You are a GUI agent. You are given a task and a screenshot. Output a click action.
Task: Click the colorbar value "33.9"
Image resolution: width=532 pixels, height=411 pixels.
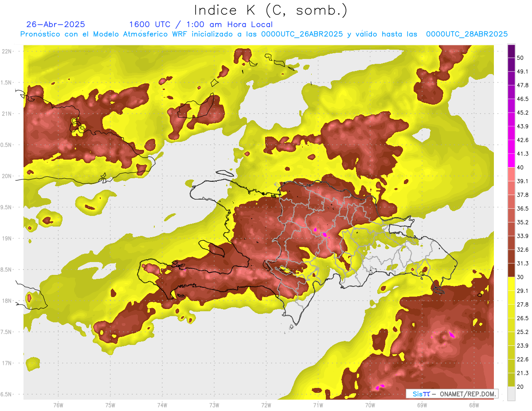(523, 236)
